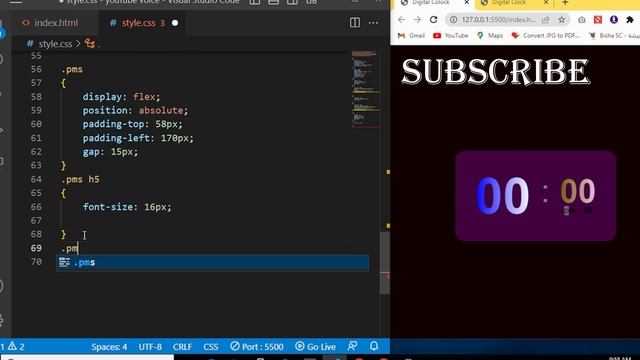Image resolution: width=640 pixels, height=360 pixels.
Task: Open the Bisha SC bookmark
Action: (613, 36)
